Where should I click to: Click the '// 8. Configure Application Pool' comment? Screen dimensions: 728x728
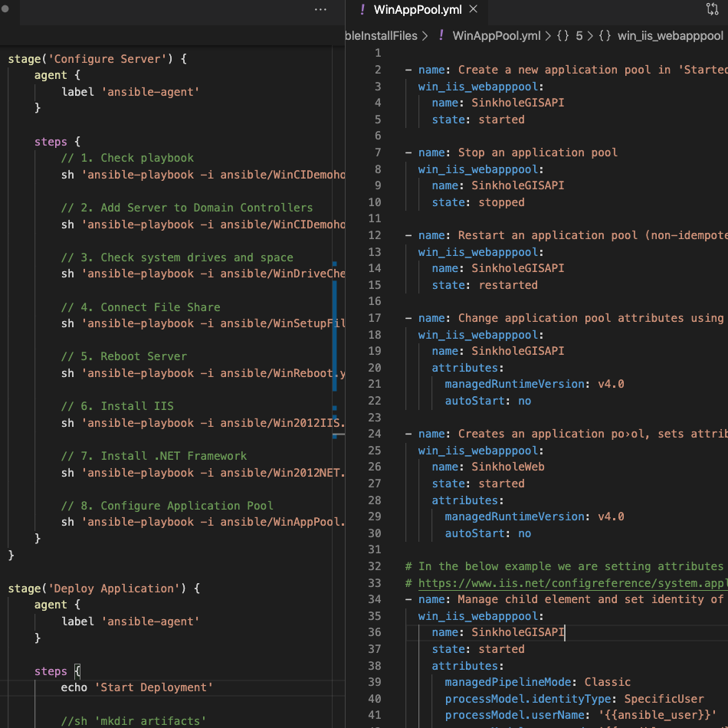[167, 506]
